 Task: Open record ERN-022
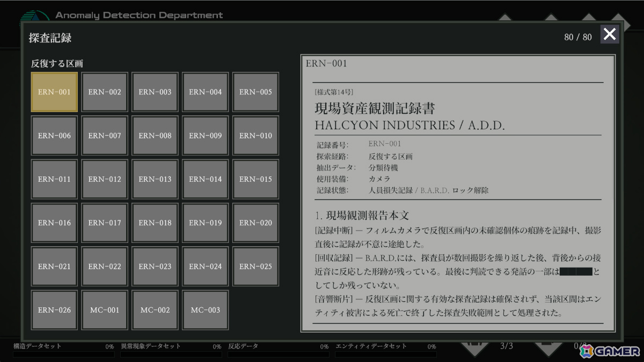105,267
